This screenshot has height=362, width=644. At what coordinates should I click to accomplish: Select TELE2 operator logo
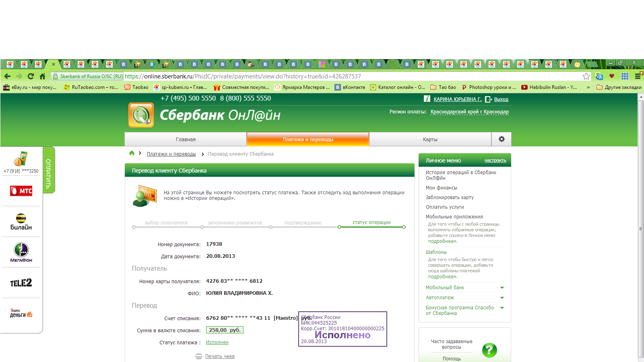tap(21, 283)
